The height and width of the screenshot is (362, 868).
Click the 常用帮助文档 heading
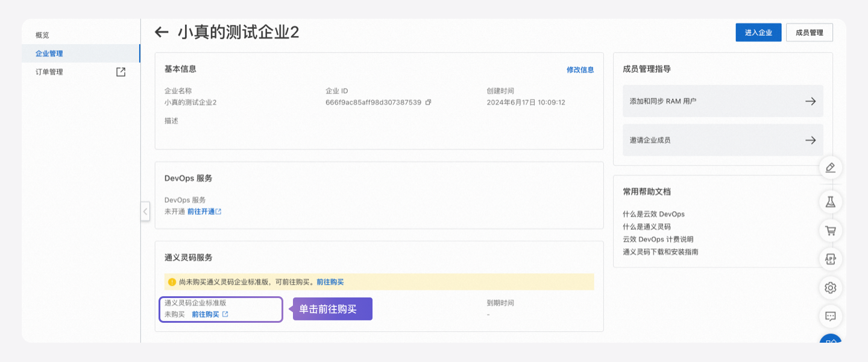click(x=647, y=192)
